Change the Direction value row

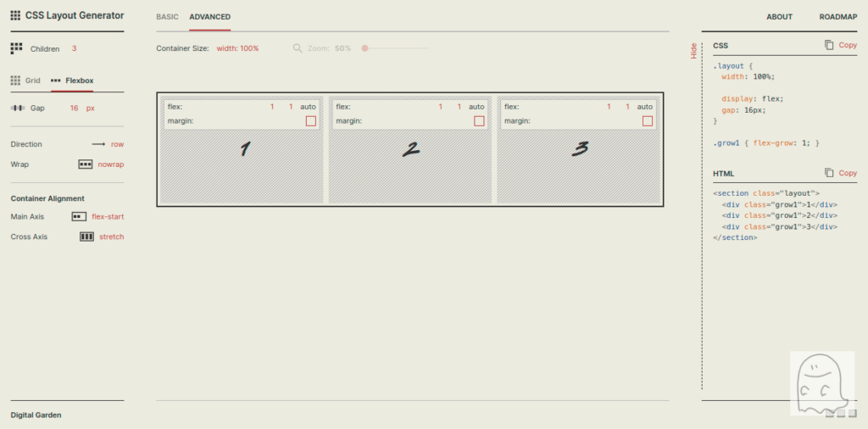pyautogui.click(x=117, y=144)
